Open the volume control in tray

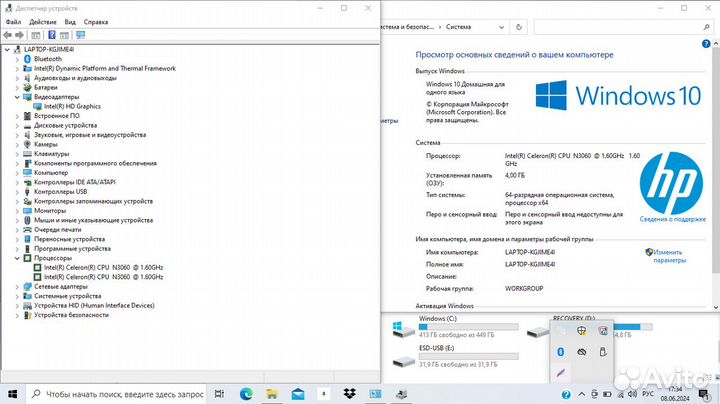click(x=632, y=394)
